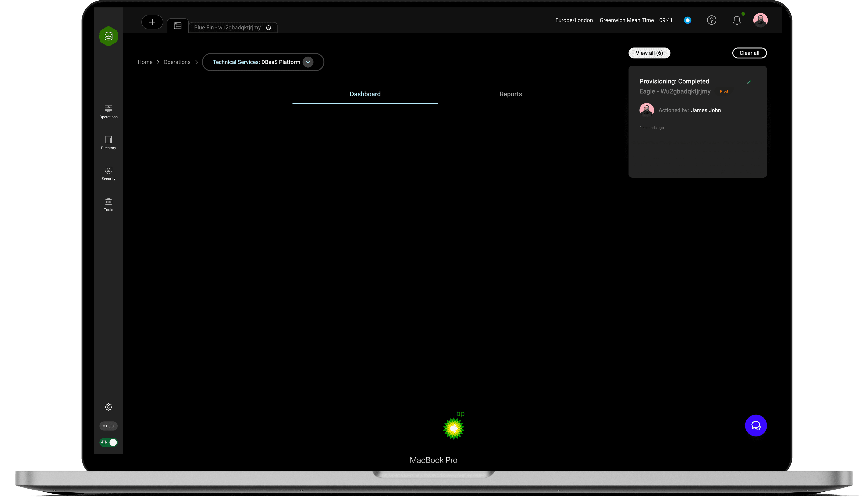The image size is (868, 497).
Task: Switch to the Reports tab
Action: (x=510, y=94)
